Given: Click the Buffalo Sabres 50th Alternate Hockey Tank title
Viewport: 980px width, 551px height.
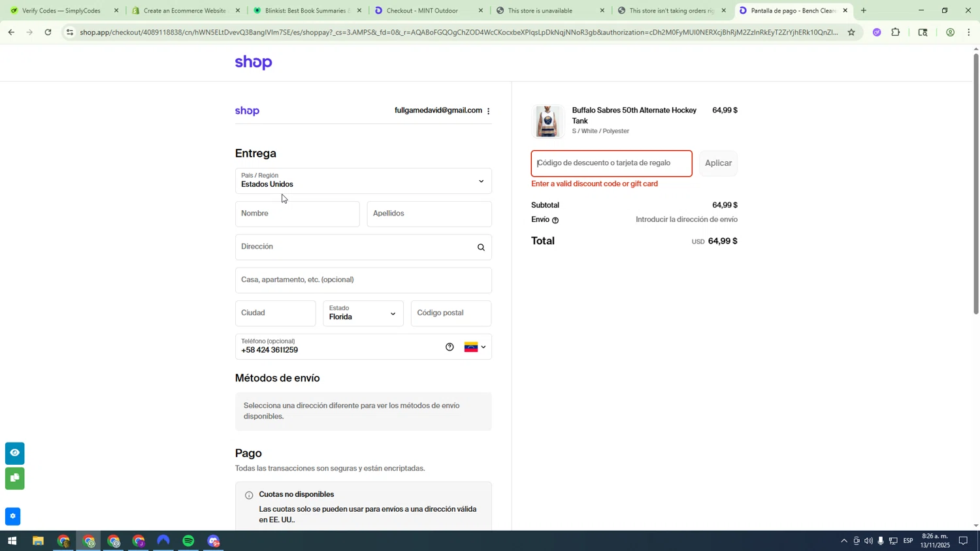Looking at the screenshot, I should [634, 116].
